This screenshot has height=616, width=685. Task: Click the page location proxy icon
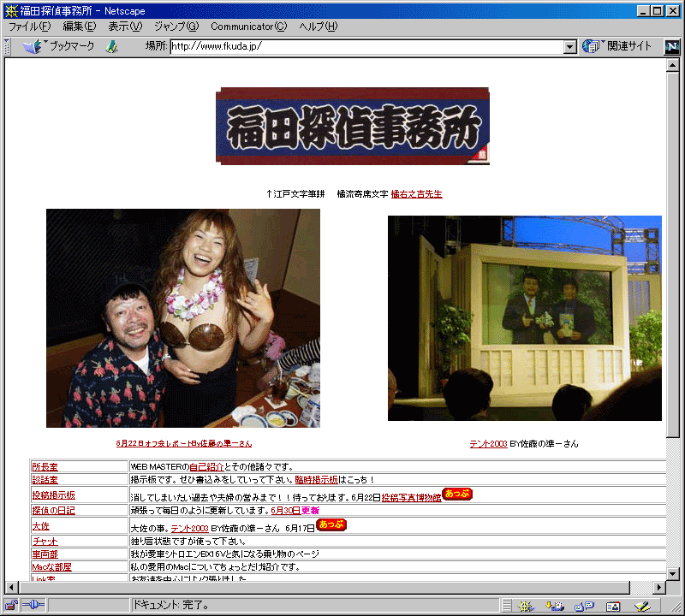coord(112,46)
